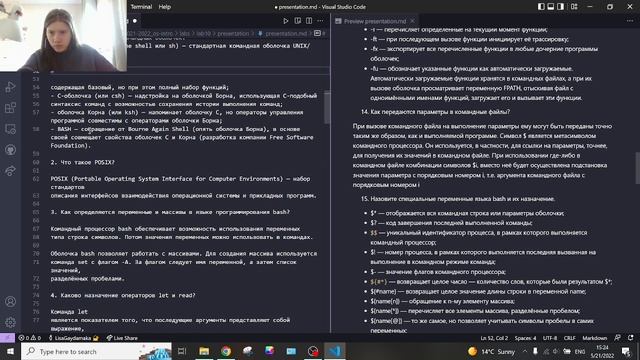Open the GitHub view in activity bar

(10, 149)
